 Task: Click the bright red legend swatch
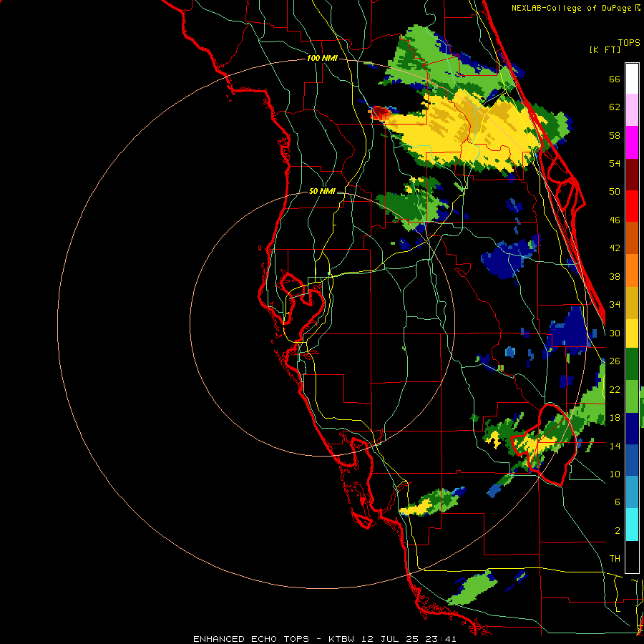tap(632, 207)
